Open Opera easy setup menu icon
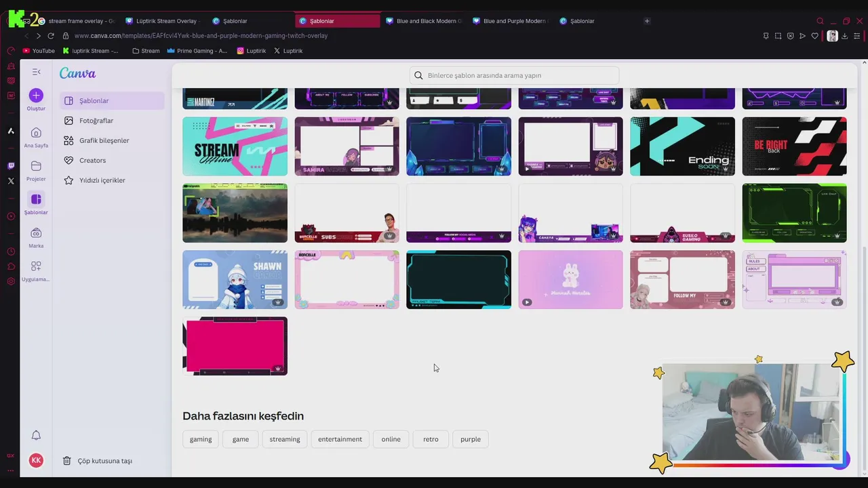The image size is (868, 488). point(857,36)
